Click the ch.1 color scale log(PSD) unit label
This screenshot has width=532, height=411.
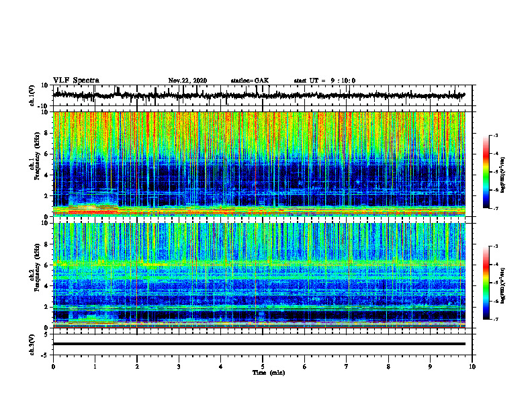click(503, 175)
